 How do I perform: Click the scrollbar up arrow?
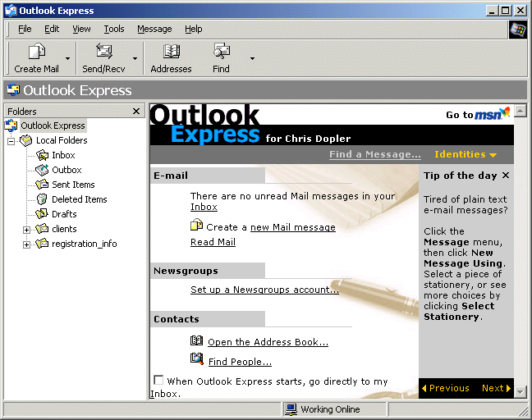click(x=521, y=110)
